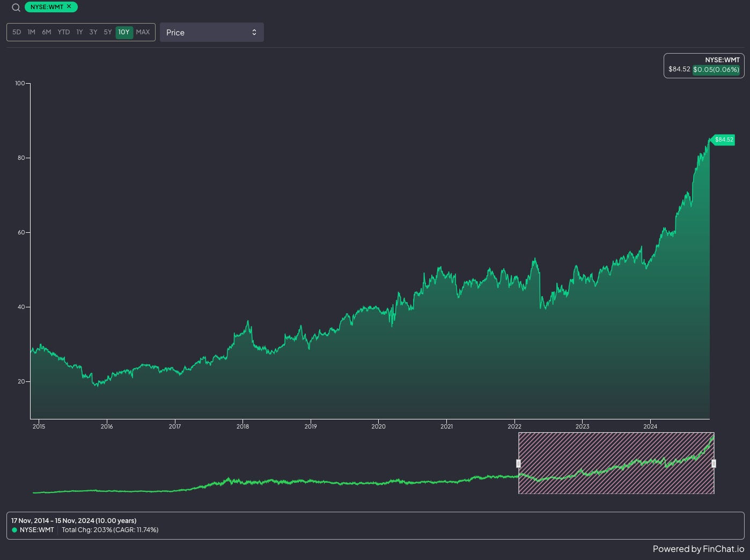The image size is (750, 560).
Task: Show the MAX time range
Action: [143, 32]
